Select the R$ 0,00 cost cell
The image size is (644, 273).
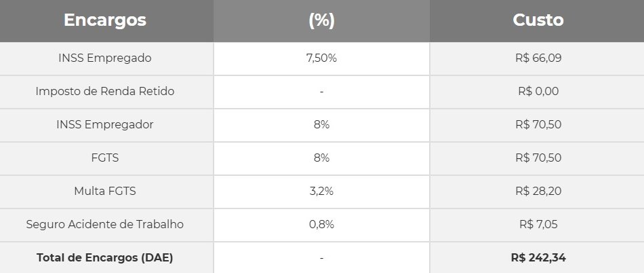click(538, 92)
